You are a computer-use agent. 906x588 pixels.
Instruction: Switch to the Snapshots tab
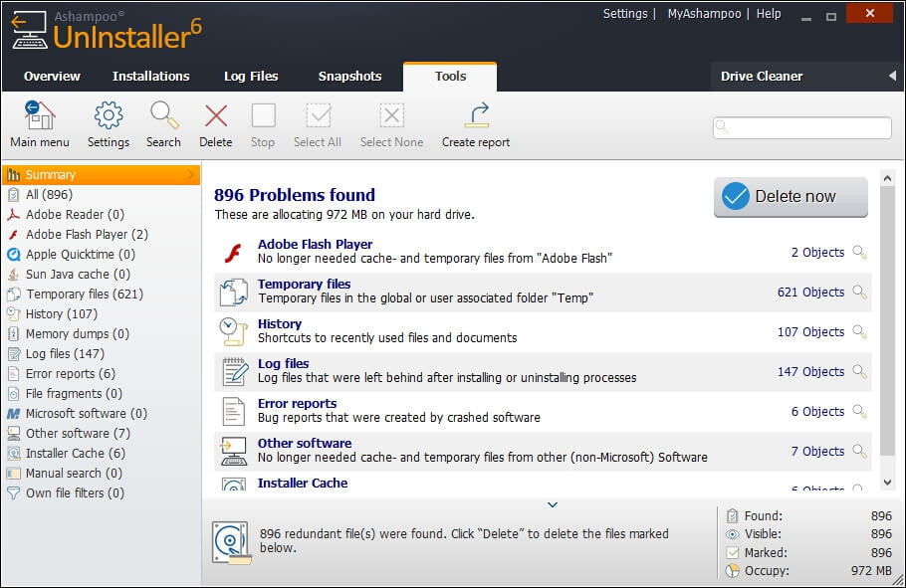click(x=349, y=77)
